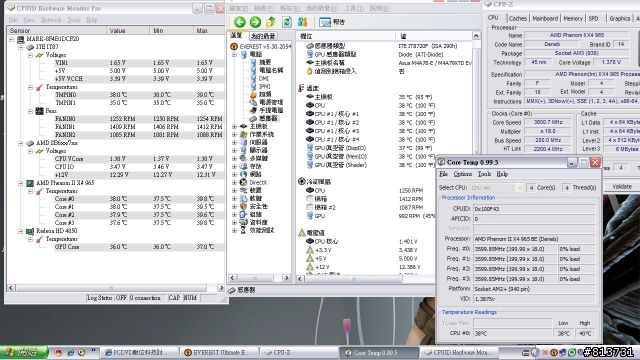This screenshot has height=360, width=640.
Task: Open the Windows Start button
Action: 24,352
